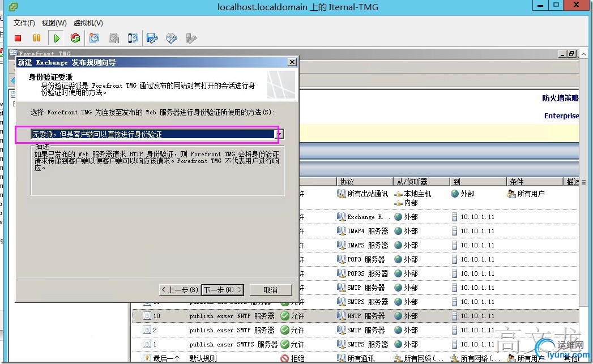Restore the Forefront TMG inner window
The height and width of the screenshot is (364, 593).
click(572, 54)
